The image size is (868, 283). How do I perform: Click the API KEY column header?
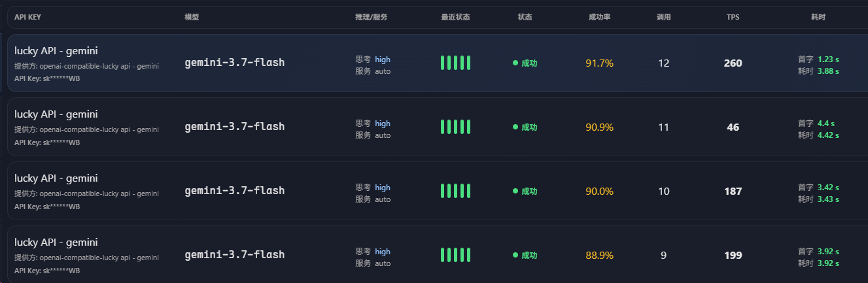pos(27,17)
